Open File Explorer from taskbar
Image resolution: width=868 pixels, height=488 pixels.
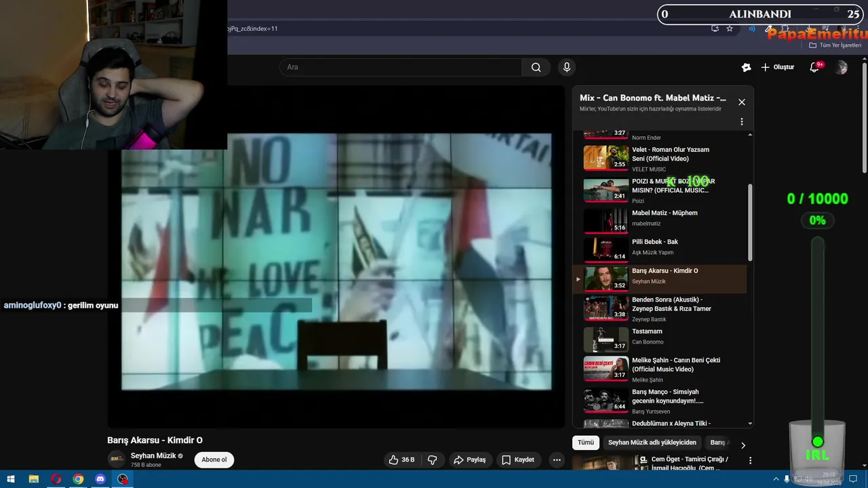pyautogui.click(x=33, y=479)
